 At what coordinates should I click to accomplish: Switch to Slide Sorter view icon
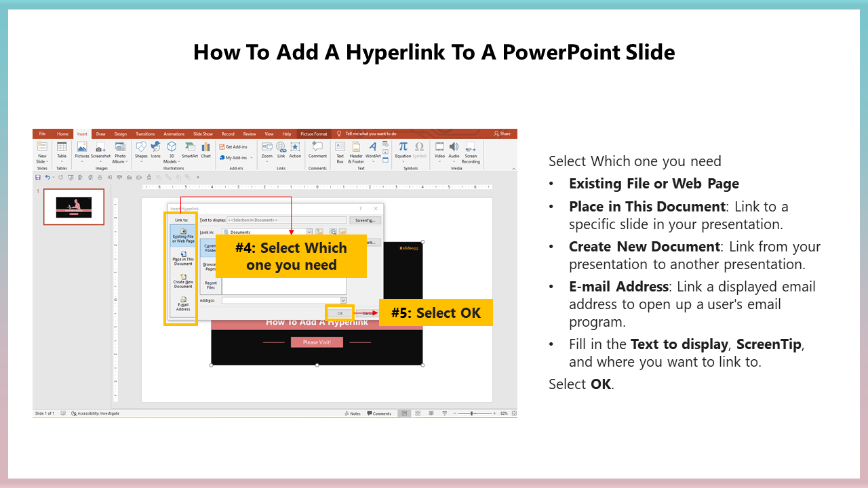coord(418,413)
